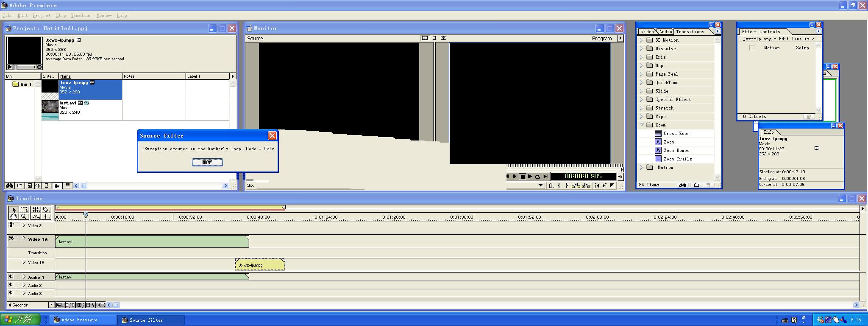Expand the Video 1B track triangle
Image resolution: width=868 pixels, height=326 pixels.
(x=24, y=262)
